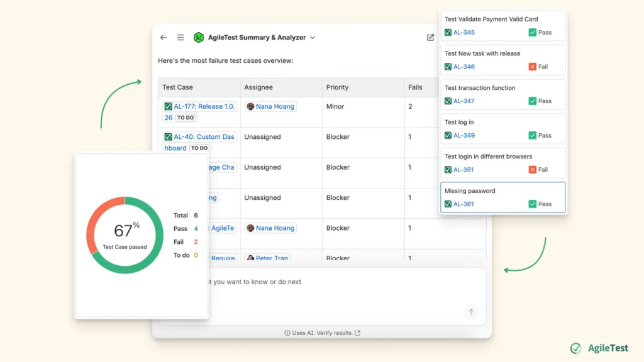Open the Uses AI external link icon
The width and height of the screenshot is (644, 362).
tap(357, 333)
